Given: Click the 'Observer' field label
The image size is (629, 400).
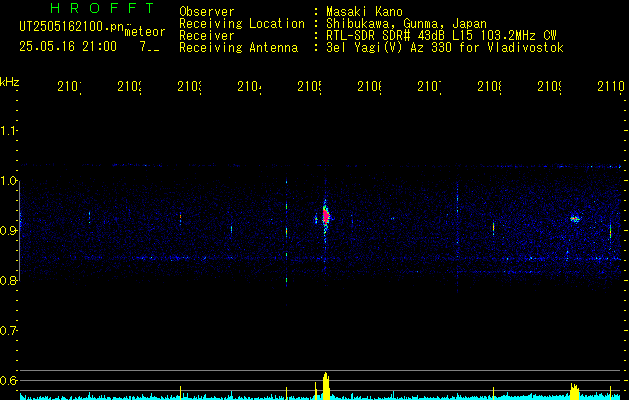Looking at the screenshot, I should 207,12.
